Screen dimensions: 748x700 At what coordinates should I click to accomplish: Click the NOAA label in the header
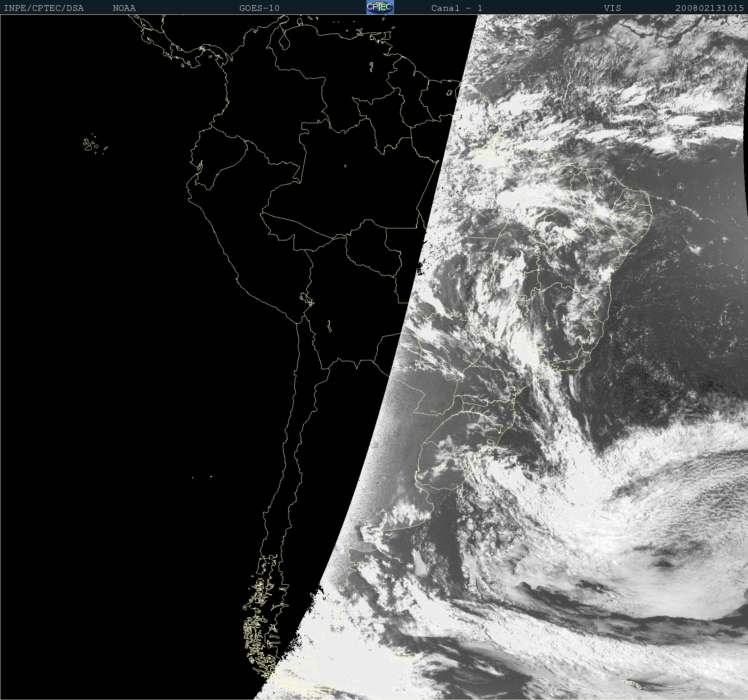pos(124,8)
